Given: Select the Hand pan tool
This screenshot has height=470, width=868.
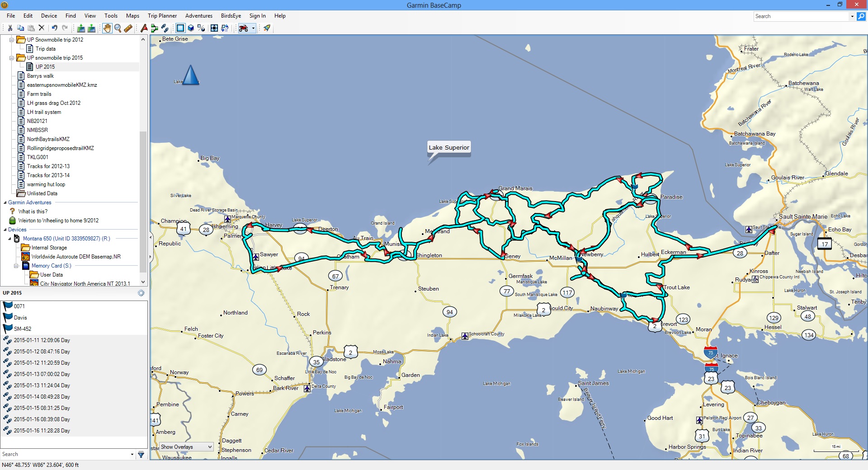Looking at the screenshot, I should (x=107, y=28).
